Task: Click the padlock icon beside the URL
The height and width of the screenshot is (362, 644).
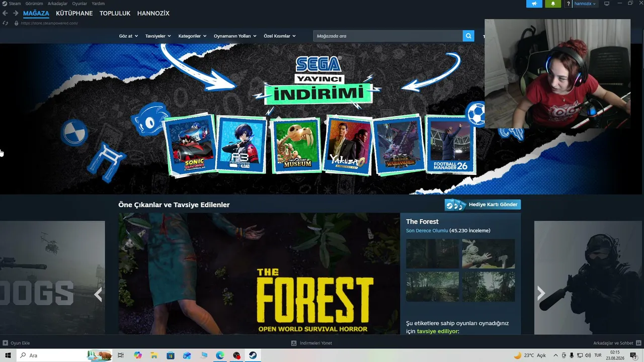Action: pyautogui.click(x=16, y=23)
